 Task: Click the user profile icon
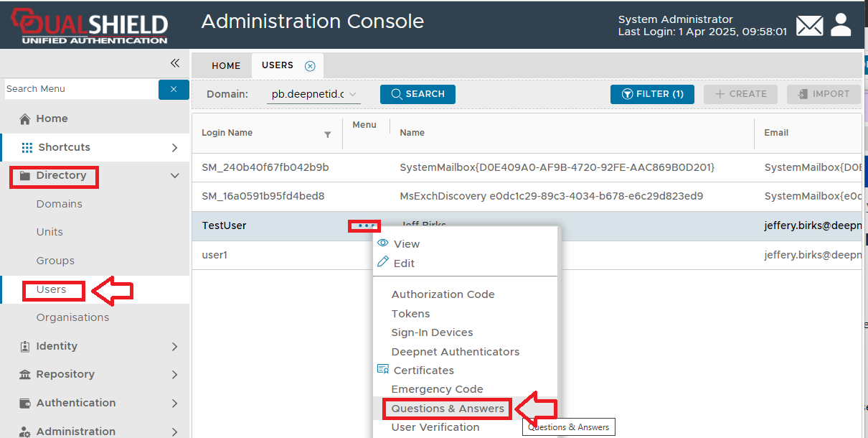tap(841, 25)
